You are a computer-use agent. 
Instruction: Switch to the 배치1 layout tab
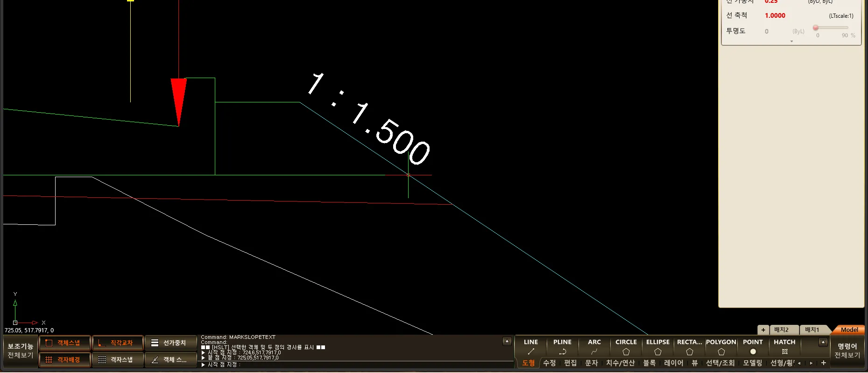[812, 330]
